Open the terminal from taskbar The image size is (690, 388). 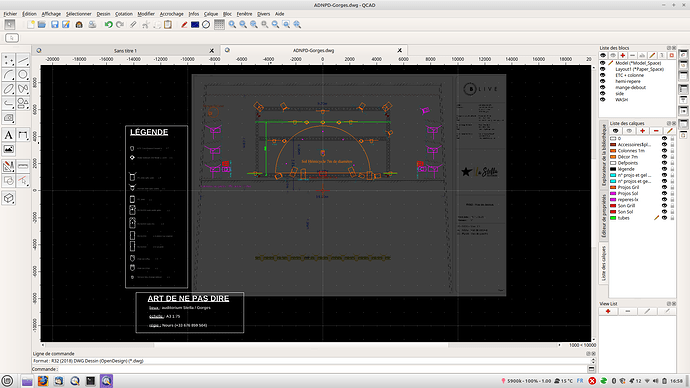click(x=90, y=381)
